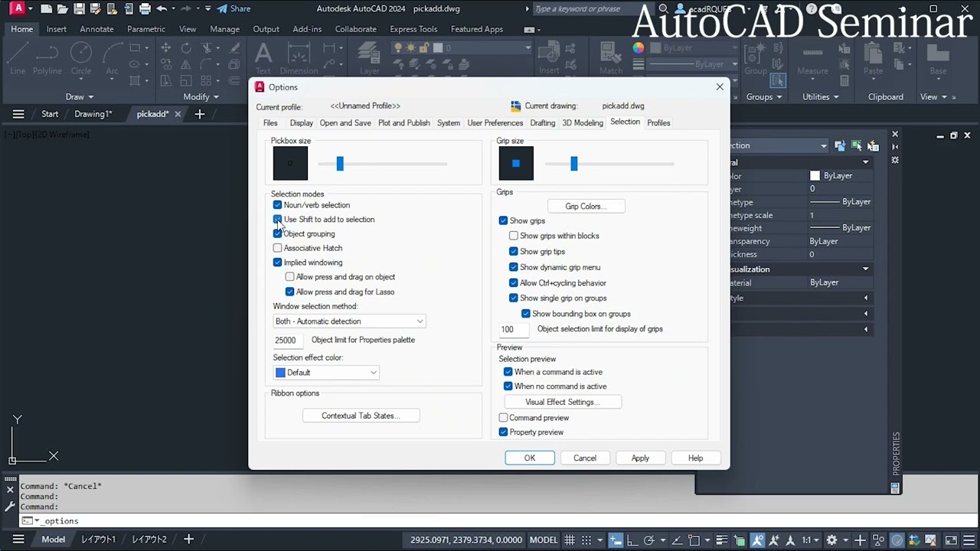Click the Grip size slider handle
980x551 pixels.
tap(573, 163)
